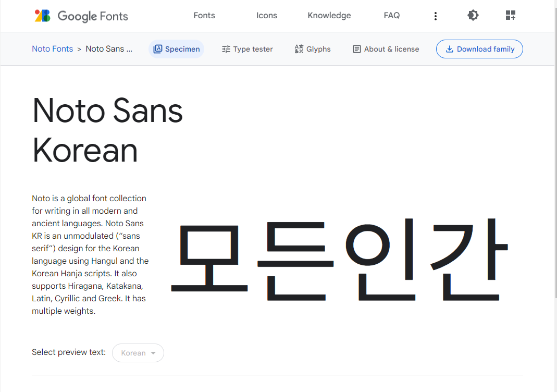Click the Download family button

pos(479,49)
